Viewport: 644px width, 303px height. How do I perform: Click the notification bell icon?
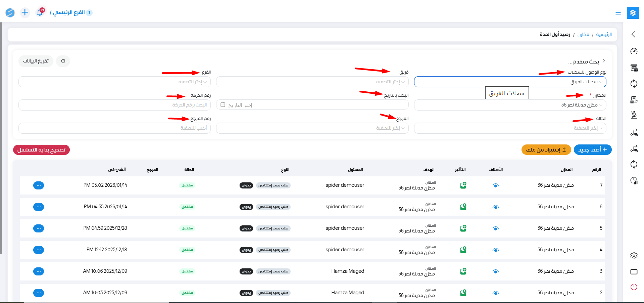click(x=40, y=13)
